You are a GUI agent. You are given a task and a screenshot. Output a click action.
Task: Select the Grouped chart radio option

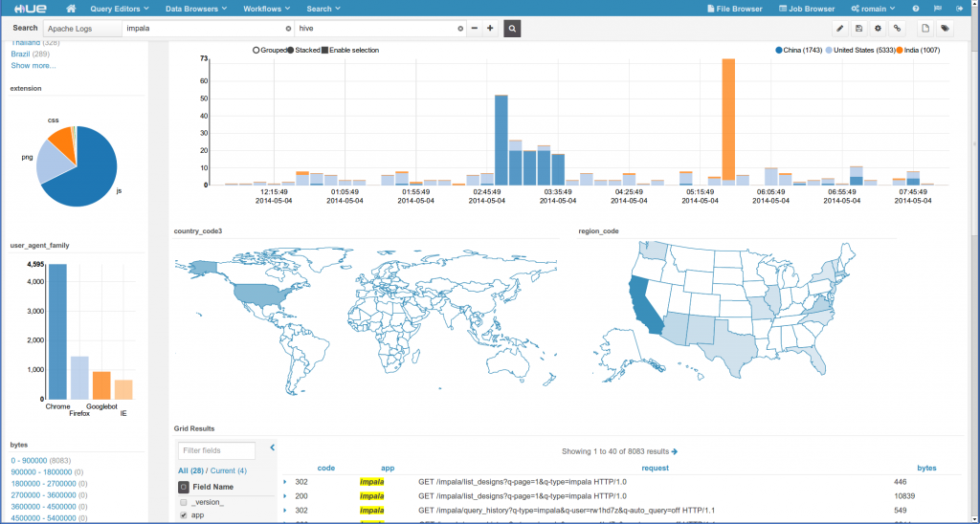click(256, 49)
